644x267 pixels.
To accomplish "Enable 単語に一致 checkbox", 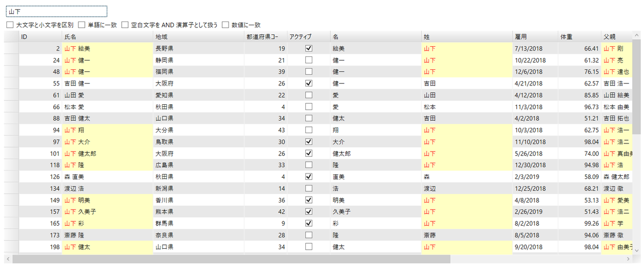I will [82, 25].
